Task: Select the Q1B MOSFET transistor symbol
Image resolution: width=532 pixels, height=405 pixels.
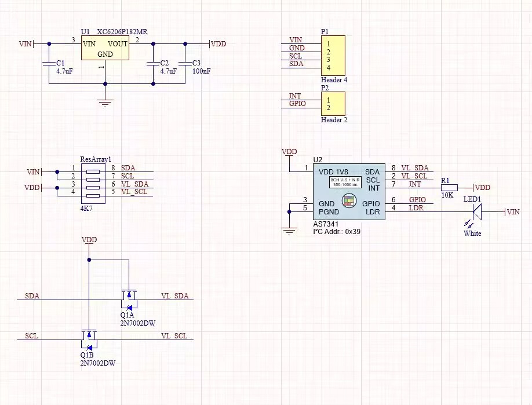Action: [89, 340]
